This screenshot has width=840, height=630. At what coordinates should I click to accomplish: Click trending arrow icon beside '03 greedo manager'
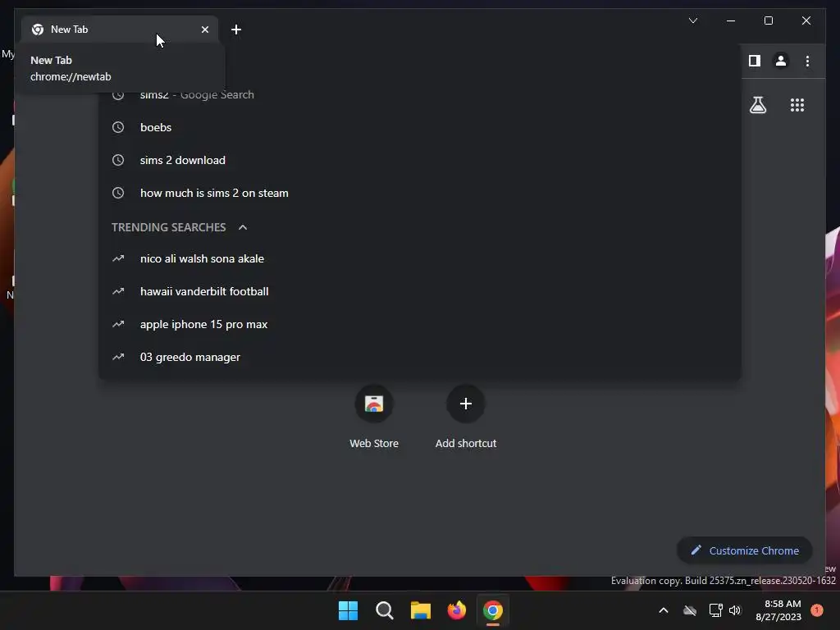[x=118, y=356]
